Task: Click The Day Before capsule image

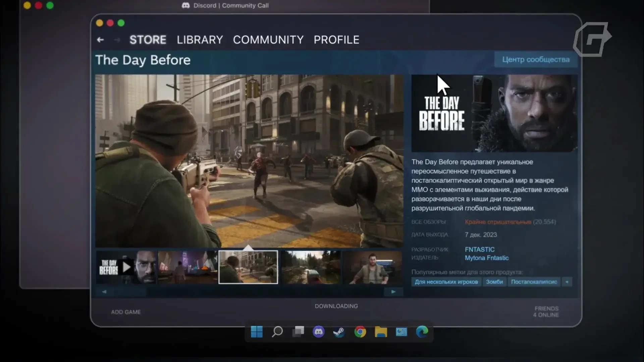Action: point(494,113)
